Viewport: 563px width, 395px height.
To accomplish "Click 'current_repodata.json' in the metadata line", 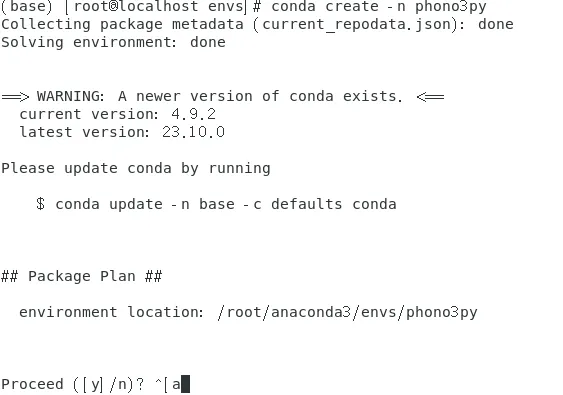I will point(356,25).
